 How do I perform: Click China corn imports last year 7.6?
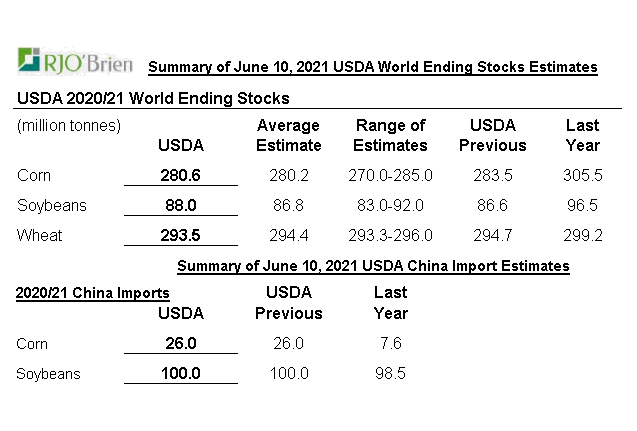(390, 344)
